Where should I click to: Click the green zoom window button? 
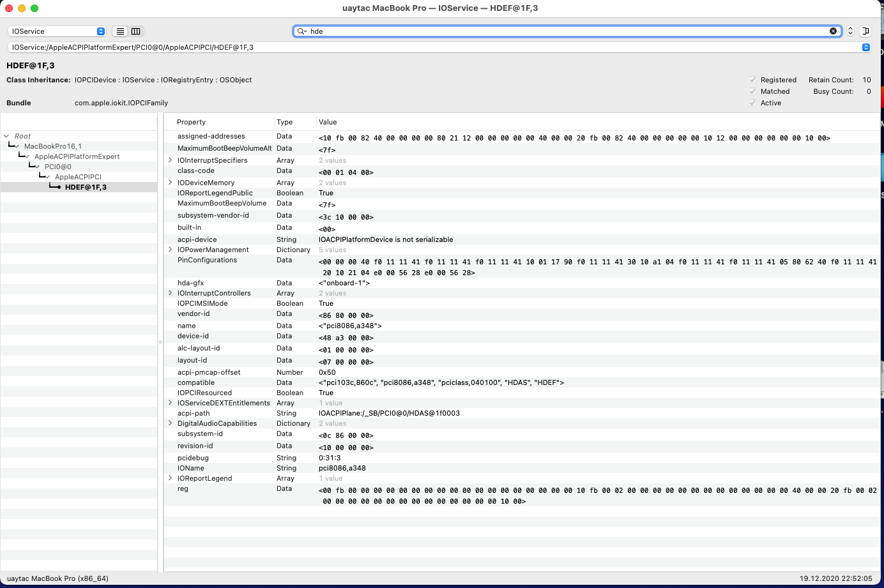(x=34, y=8)
